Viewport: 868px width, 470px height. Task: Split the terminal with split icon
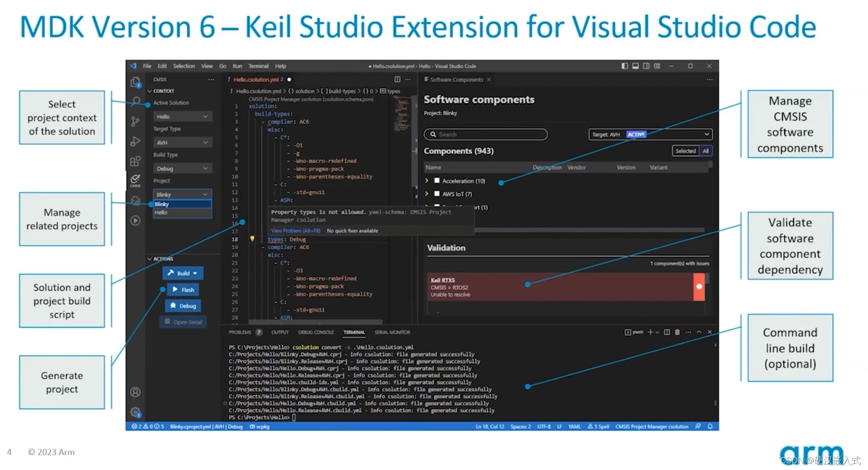(667, 332)
